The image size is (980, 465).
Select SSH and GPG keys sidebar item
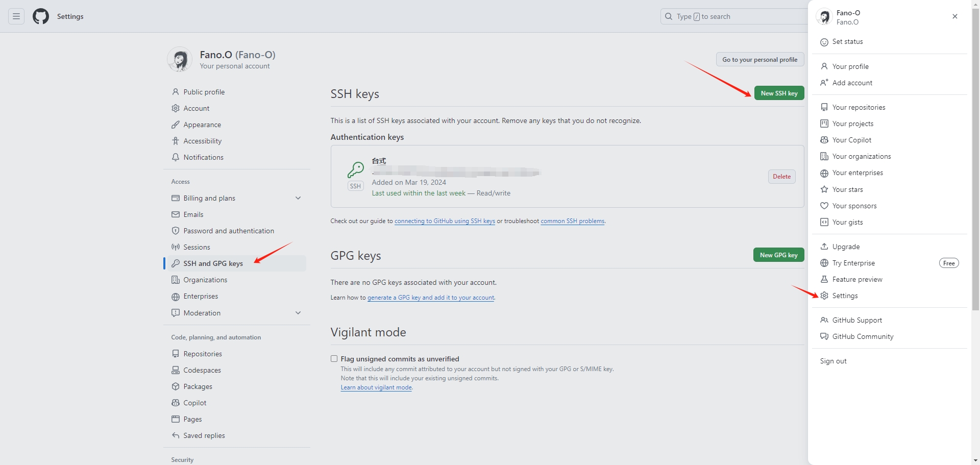click(236, 263)
